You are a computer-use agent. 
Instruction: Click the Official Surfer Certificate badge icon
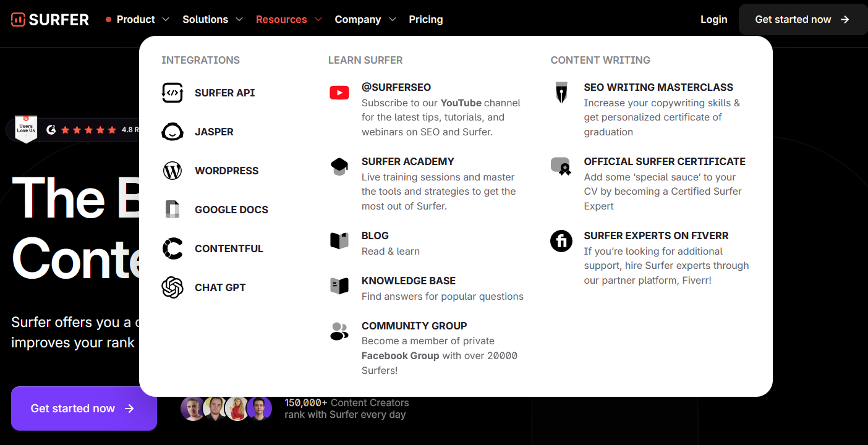(x=561, y=166)
